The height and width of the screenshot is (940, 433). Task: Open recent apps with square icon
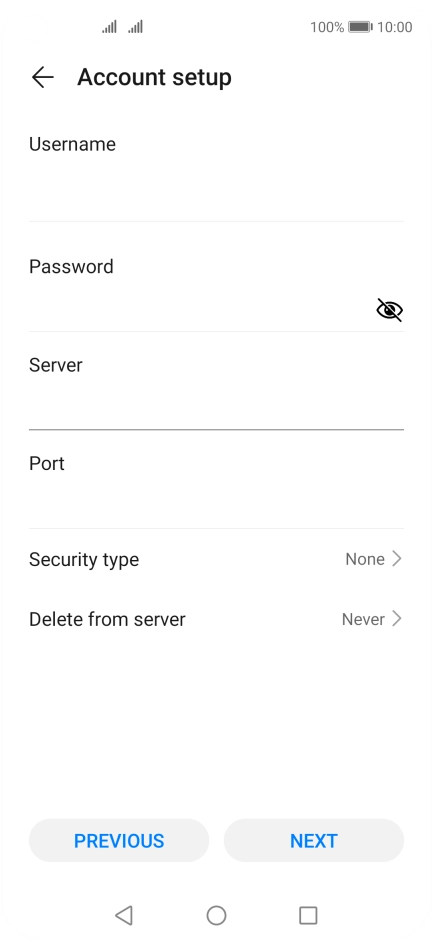tap(308, 915)
